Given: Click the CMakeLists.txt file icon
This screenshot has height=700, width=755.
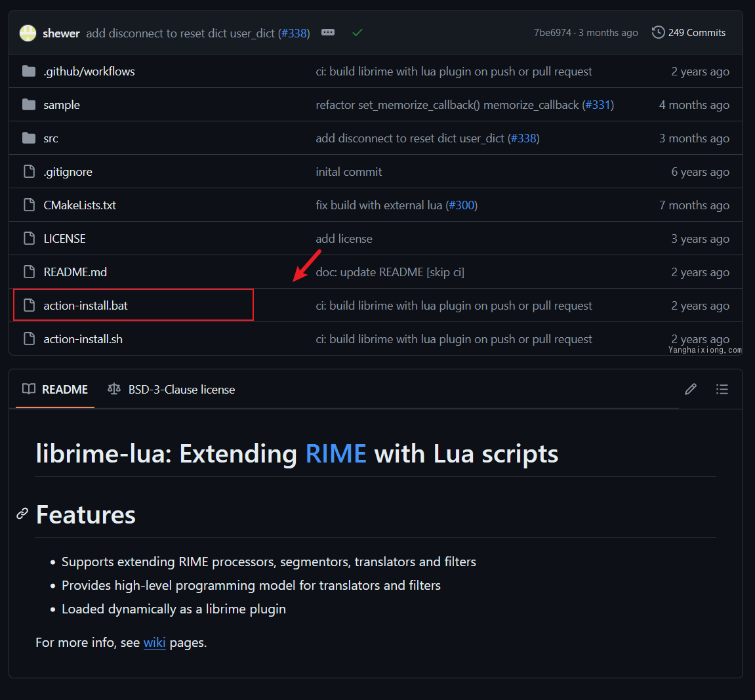Looking at the screenshot, I should point(30,205).
